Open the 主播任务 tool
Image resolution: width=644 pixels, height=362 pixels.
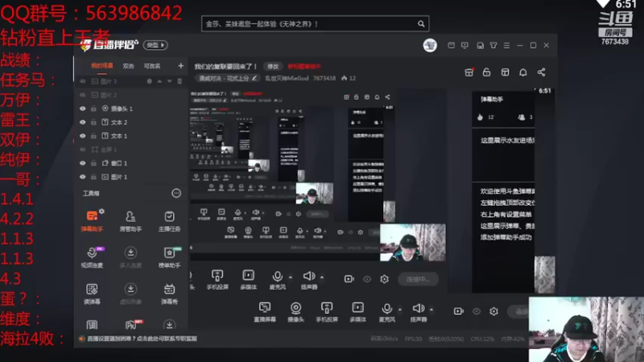(169, 220)
